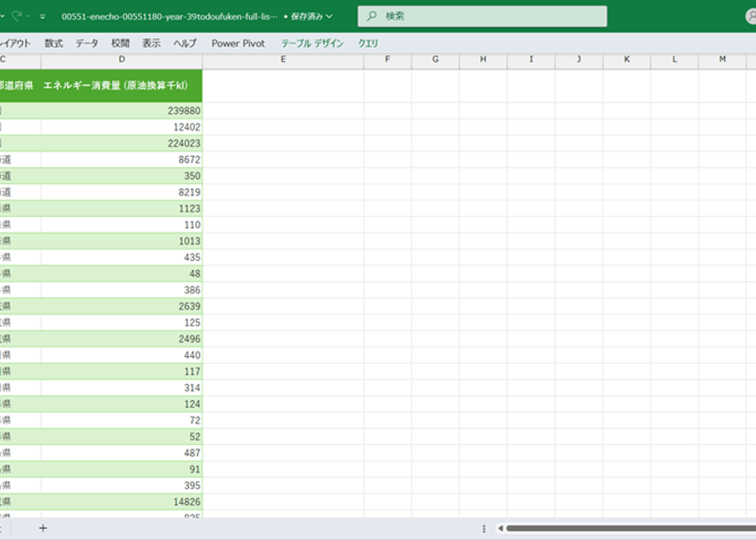Screen dimensions: 756x540
Task: Click the horizontal scrollbar thumb
Action: pos(631,529)
